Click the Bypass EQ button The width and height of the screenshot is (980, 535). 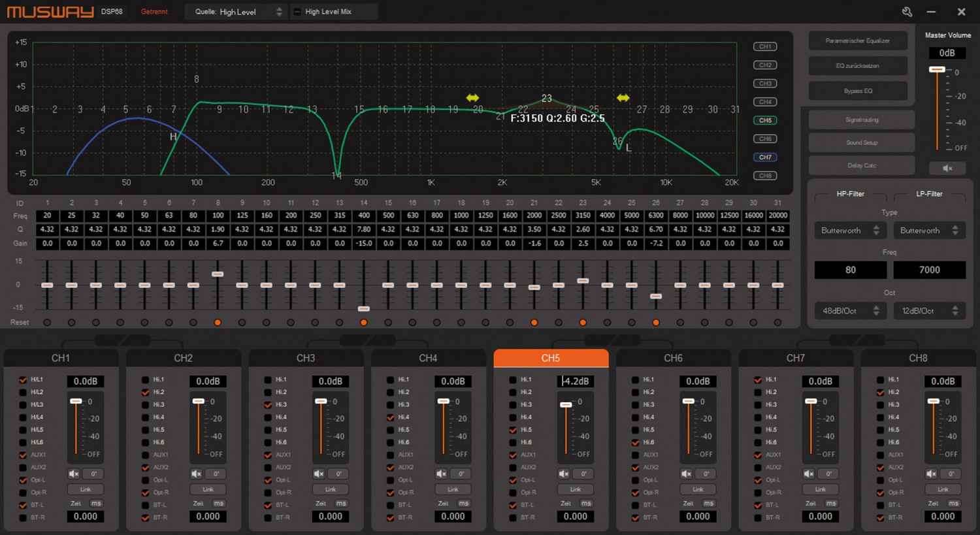coord(858,91)
